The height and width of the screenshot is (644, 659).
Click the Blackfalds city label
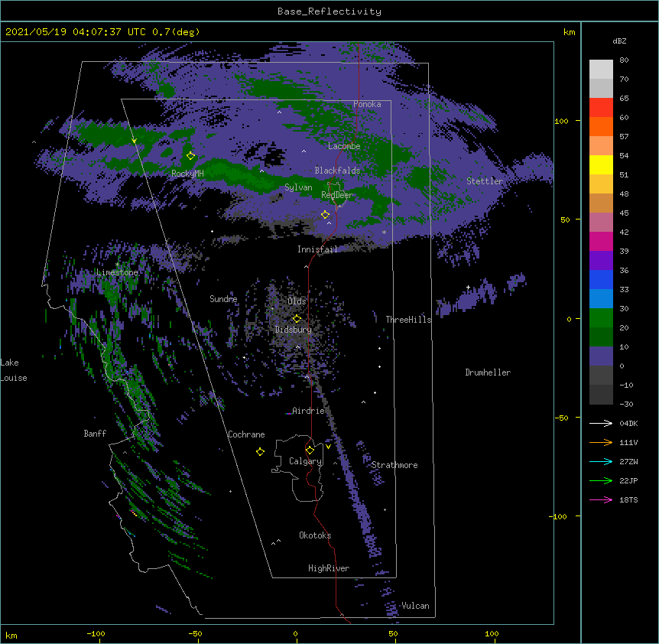click(337, 171)
